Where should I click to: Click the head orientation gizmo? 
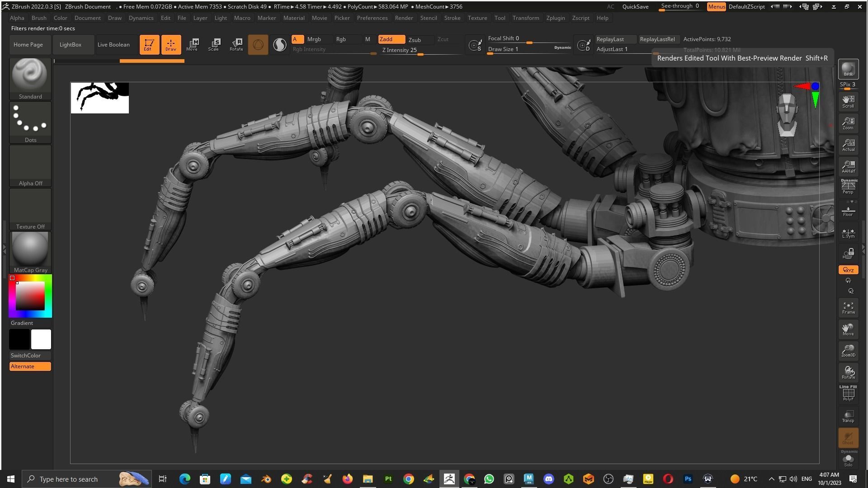[x=787, y=115]
